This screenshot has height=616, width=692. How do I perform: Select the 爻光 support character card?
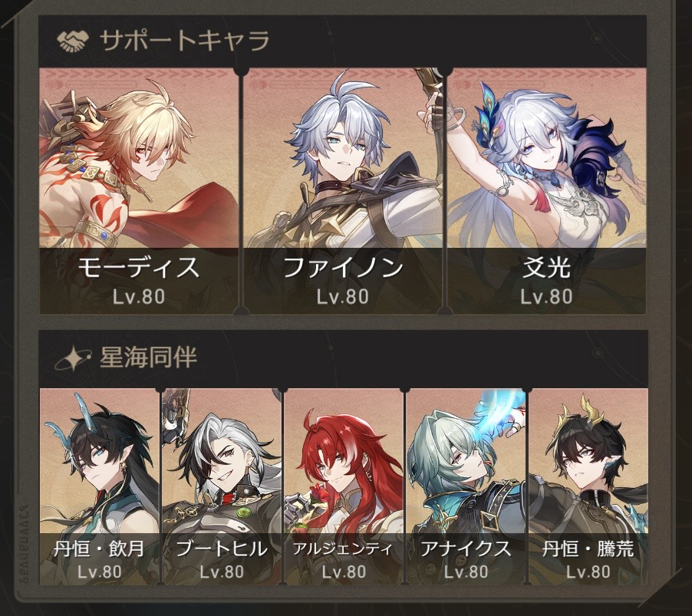[546, 191]
